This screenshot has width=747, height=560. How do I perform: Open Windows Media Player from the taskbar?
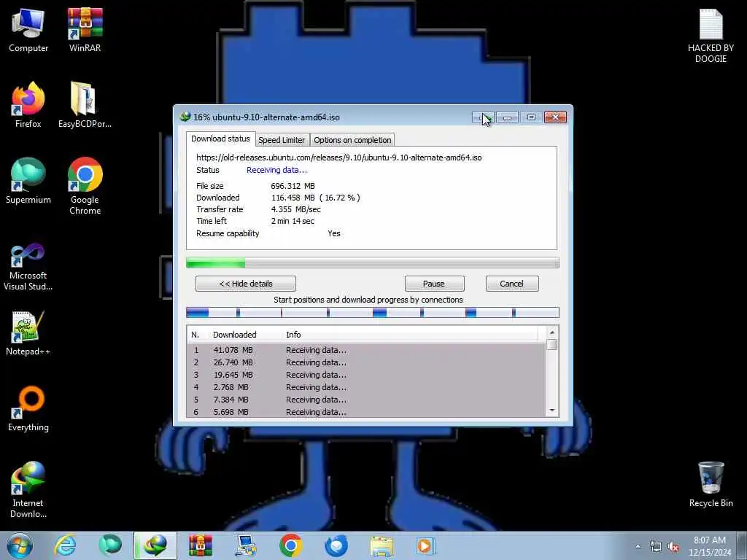(x=425, y=545)
